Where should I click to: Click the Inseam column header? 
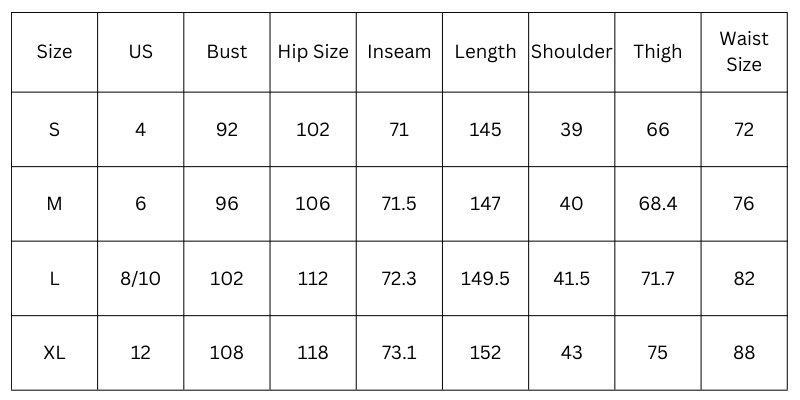point(399,52)
